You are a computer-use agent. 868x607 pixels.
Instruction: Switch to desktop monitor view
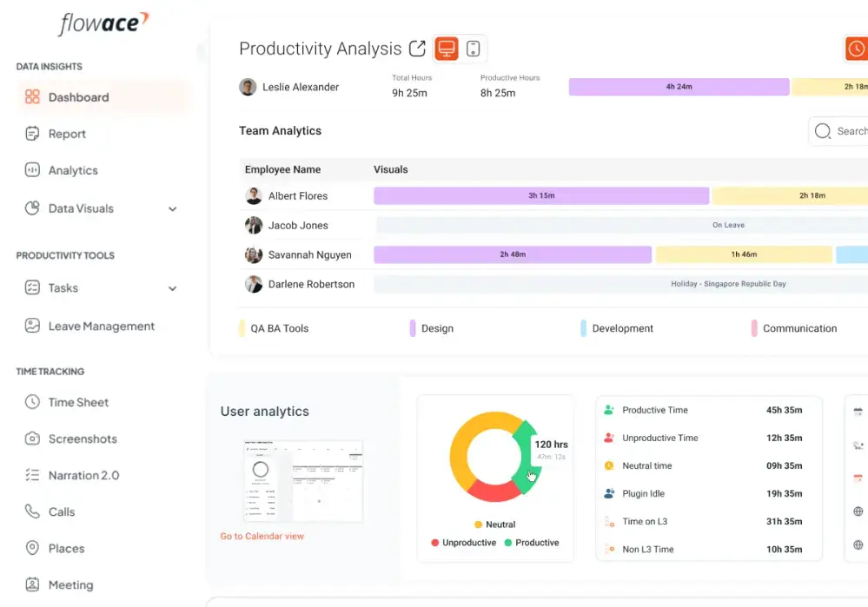[x=447, y=49]
